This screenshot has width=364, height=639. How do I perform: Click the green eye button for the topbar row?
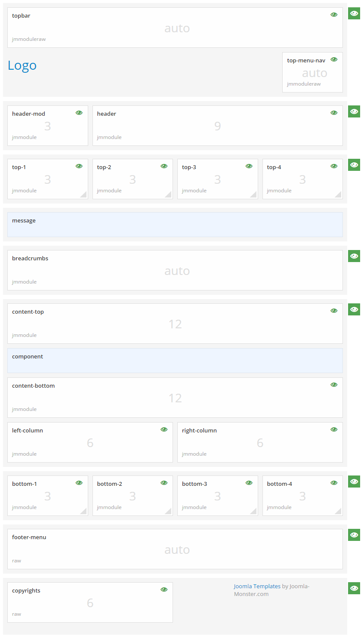(354, 14)
